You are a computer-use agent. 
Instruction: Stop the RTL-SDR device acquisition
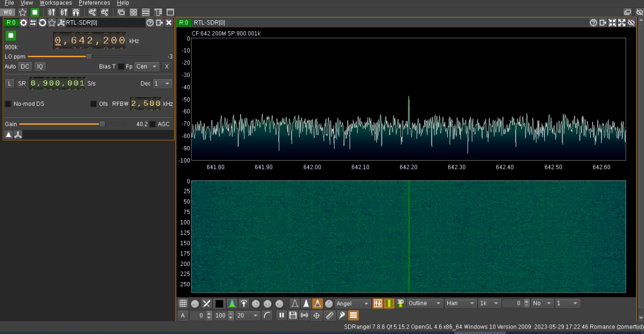pyautogui.click(x=11, y=35)
